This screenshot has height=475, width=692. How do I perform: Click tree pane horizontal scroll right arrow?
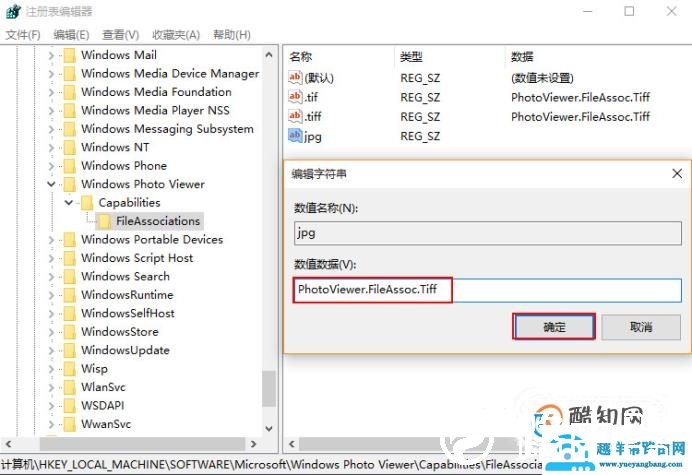(253, 444)
